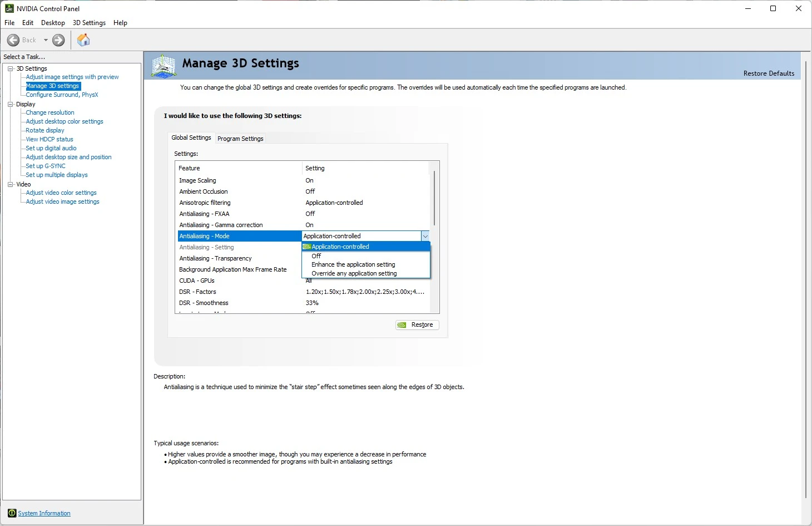Click Restore Defaults
The image size is (812, 526).
click(x=769, y=73)
